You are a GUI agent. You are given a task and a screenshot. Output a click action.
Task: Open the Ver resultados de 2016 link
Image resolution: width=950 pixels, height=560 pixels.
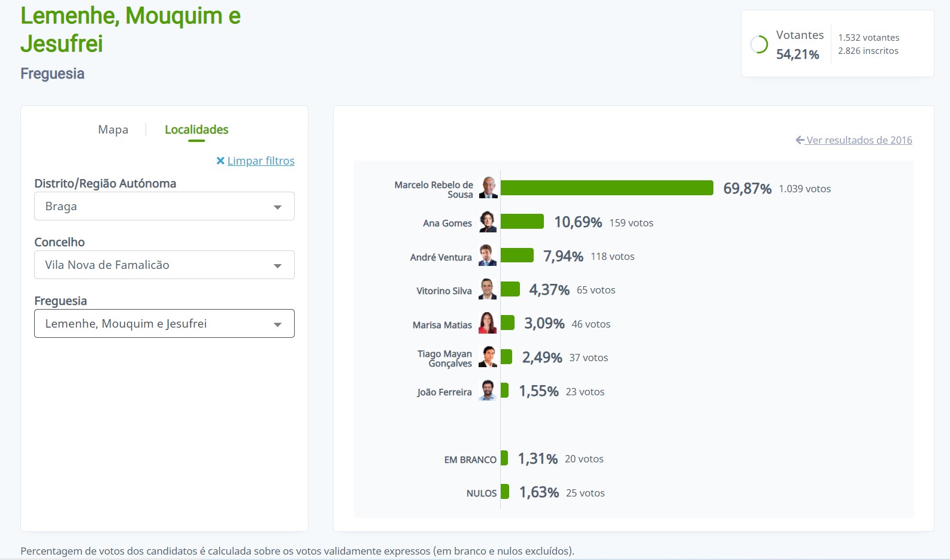pyautogui.click(x=859, y=140)
